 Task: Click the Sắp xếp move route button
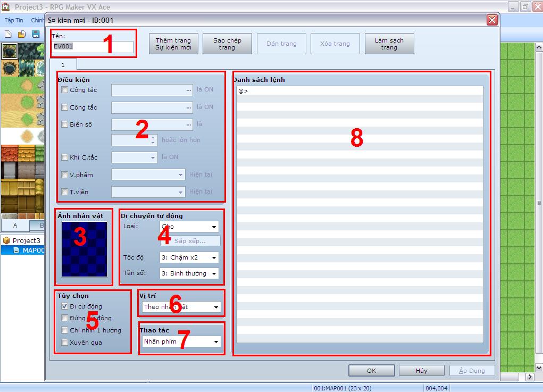[x=190, y=241]
